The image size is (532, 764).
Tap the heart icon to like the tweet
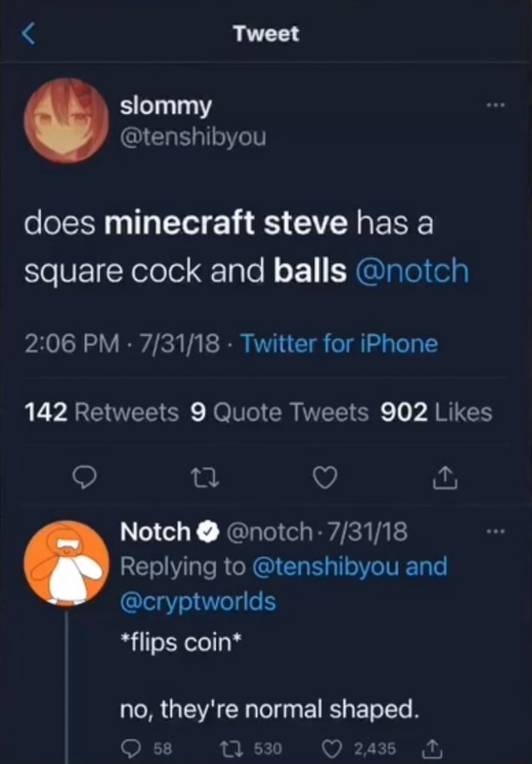coord(324,477)
